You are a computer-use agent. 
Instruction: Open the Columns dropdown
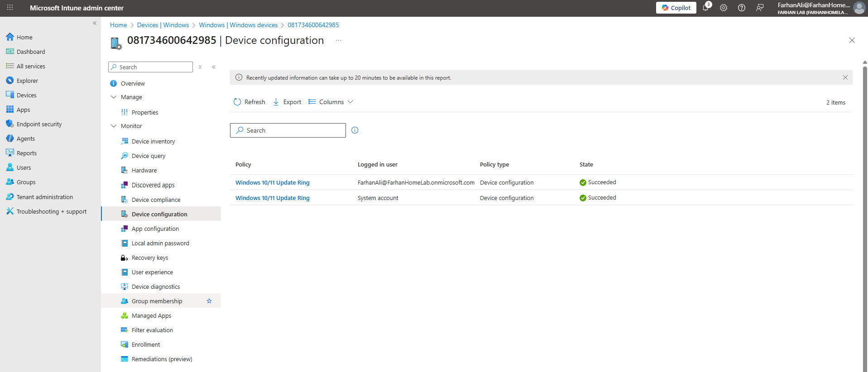(x=331, y=102)
